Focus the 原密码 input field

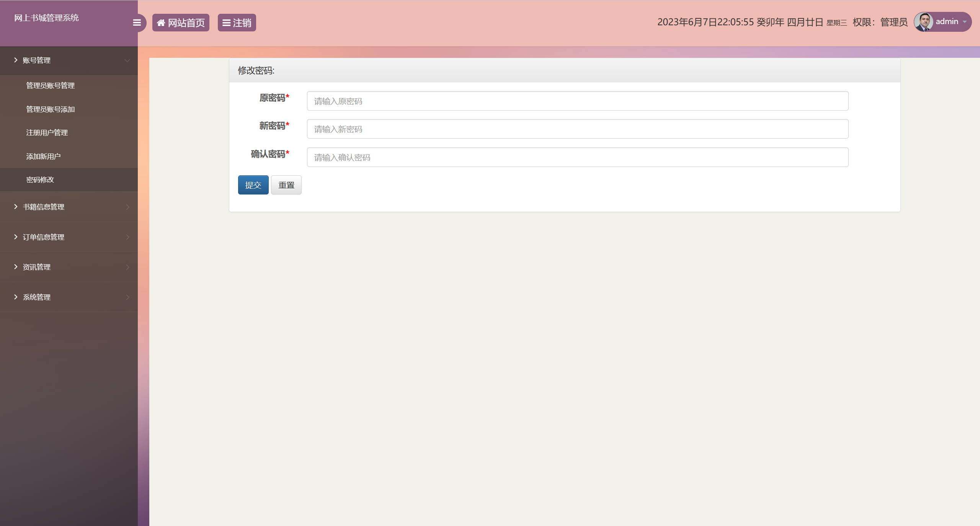click(x=577, y=101)
